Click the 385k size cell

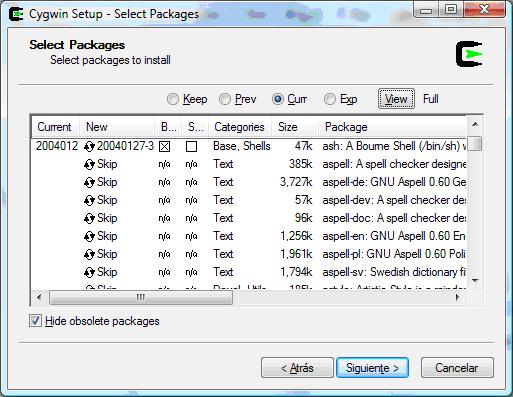click(301, 164)
